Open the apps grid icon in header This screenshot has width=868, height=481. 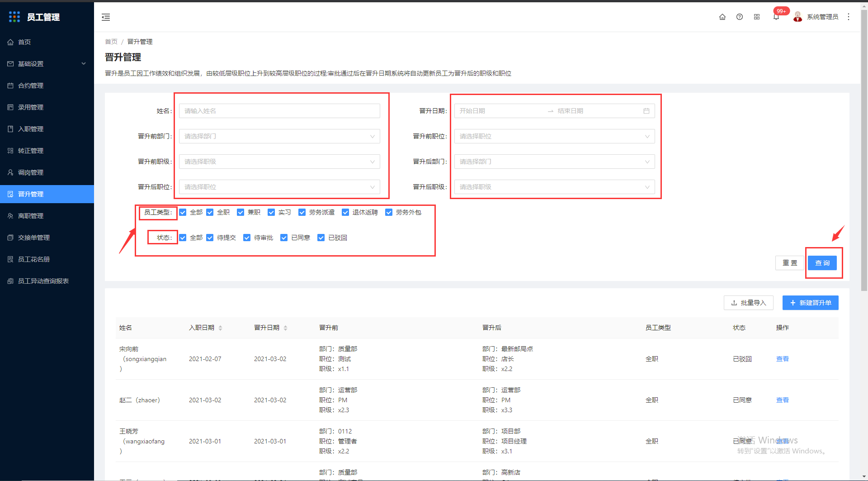757,17
